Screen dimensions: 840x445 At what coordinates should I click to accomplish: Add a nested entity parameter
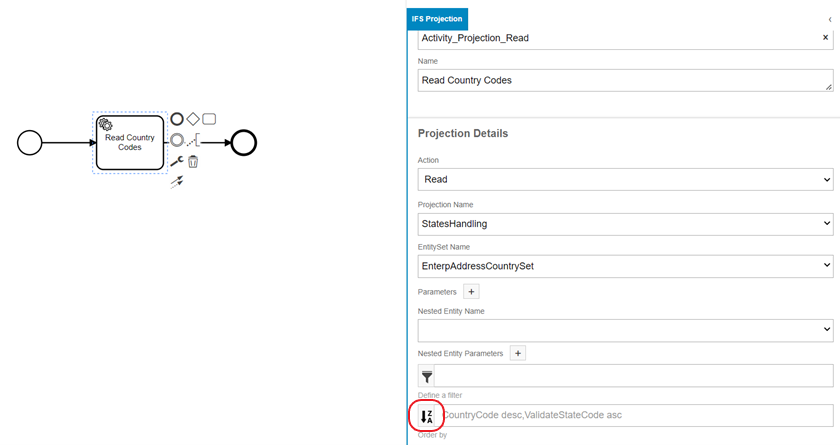518,353
